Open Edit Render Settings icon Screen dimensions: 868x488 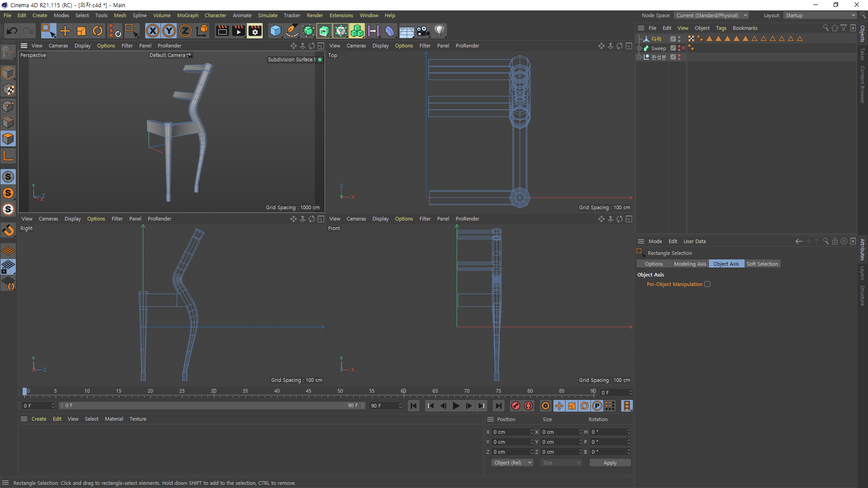click(255, 31)
